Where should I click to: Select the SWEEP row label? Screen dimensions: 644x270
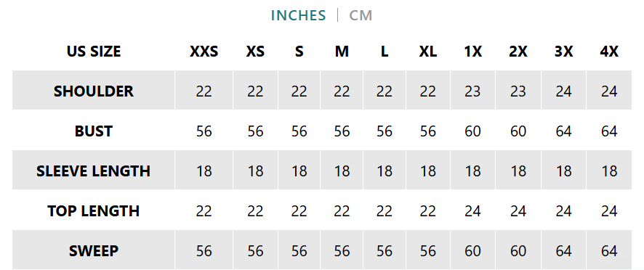coord(94,250)
